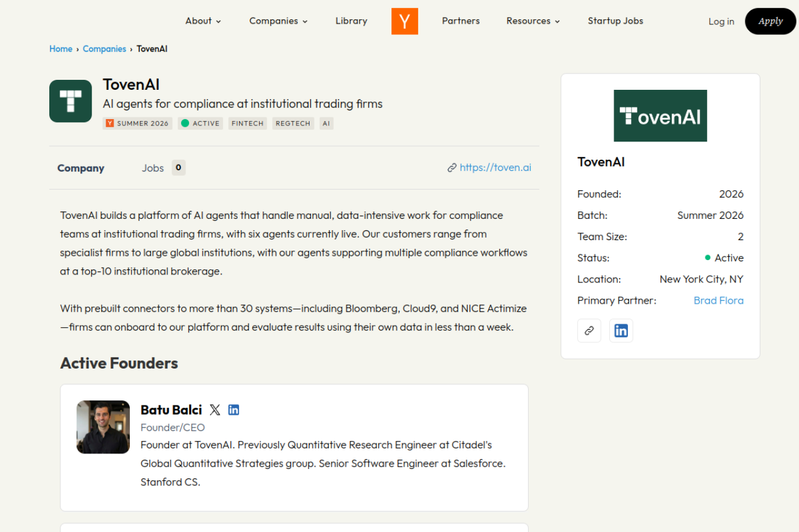Expand the Resources dropdown menu
The width and height of the screenshot is (799, 532).
tap(533, 21)
